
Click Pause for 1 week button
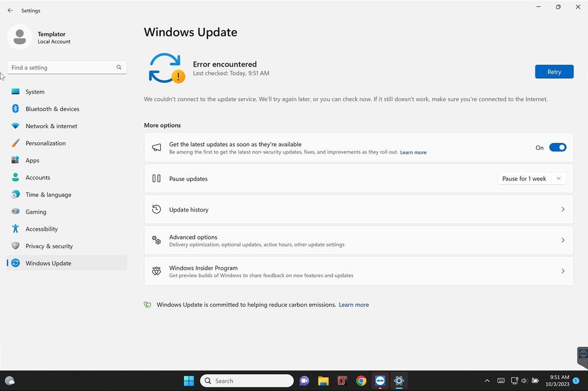pos(524,179)
